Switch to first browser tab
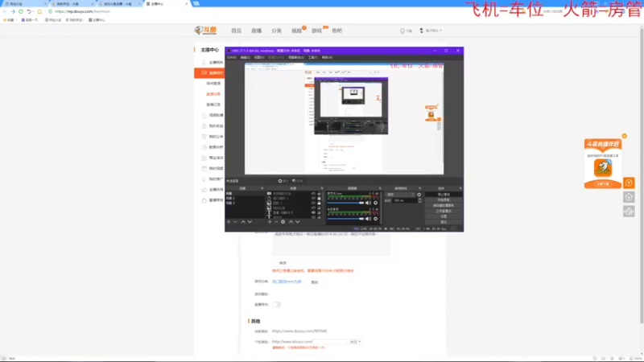 (25, 4)
